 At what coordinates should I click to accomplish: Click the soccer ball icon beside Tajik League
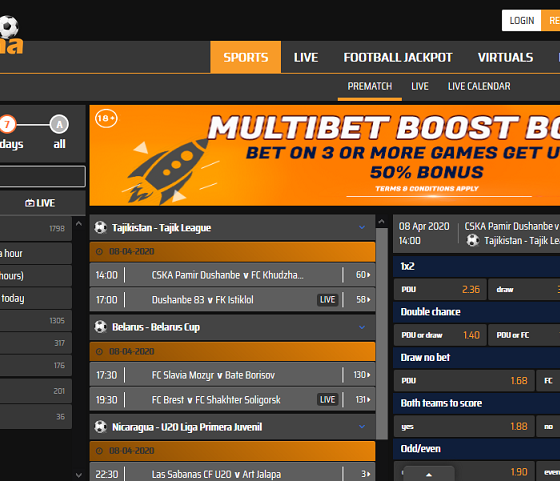pyautogui.click(x=100, y=227)
